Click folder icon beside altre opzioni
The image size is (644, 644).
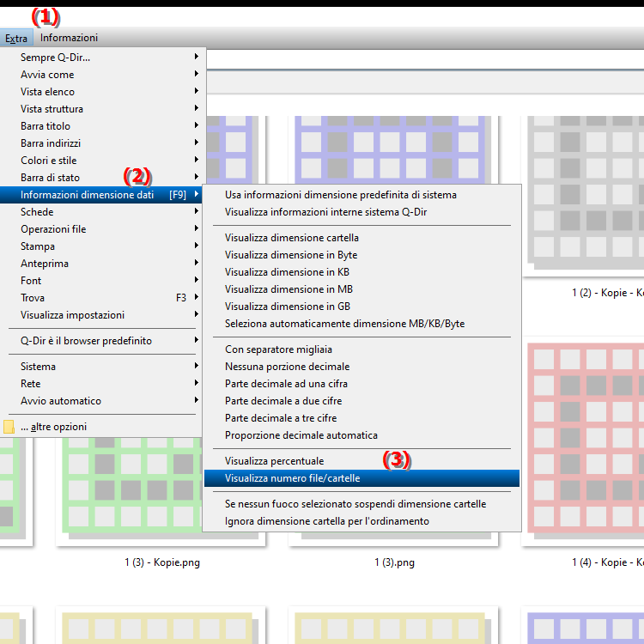(x=9, y=427)
